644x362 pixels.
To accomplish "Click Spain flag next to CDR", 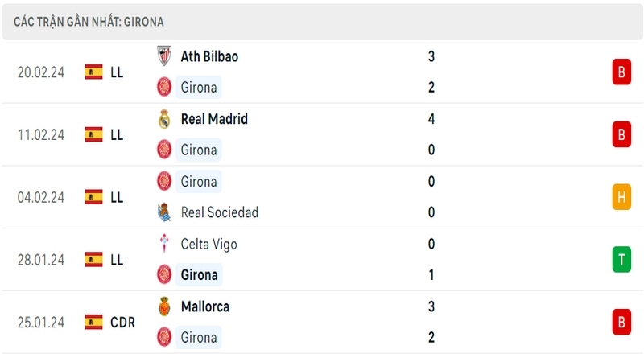I will (93, 323).
